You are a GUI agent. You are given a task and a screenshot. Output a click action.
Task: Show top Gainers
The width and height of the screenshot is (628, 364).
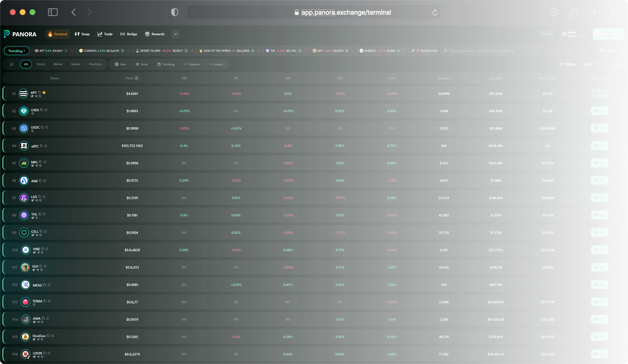(x=192, y=64)
